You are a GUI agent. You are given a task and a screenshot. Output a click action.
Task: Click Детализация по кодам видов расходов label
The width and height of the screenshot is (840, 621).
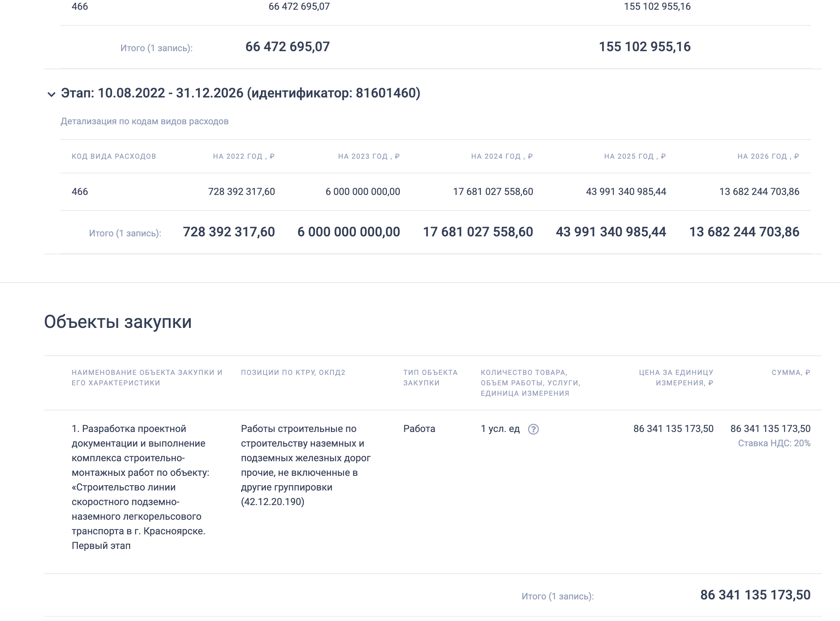tap(144, 121)
